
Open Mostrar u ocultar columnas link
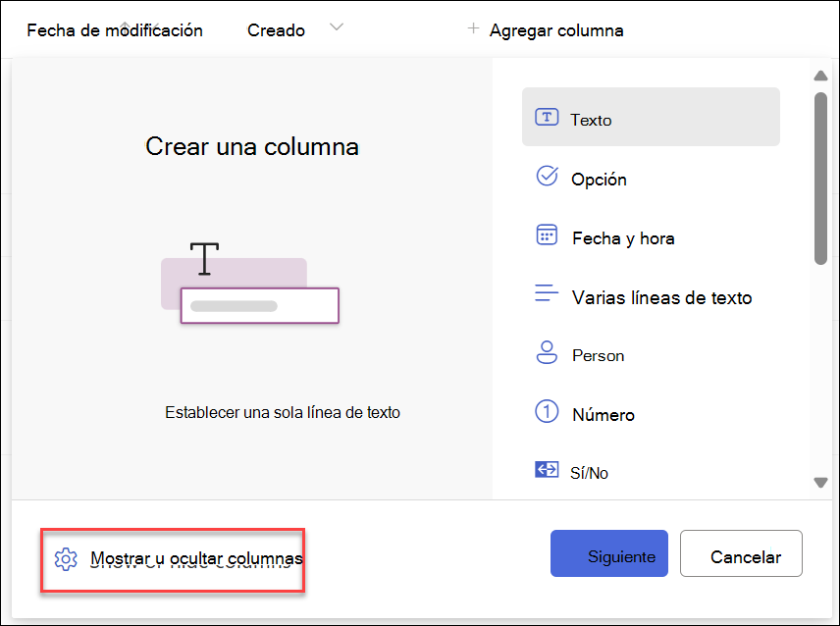coord(196,558)
